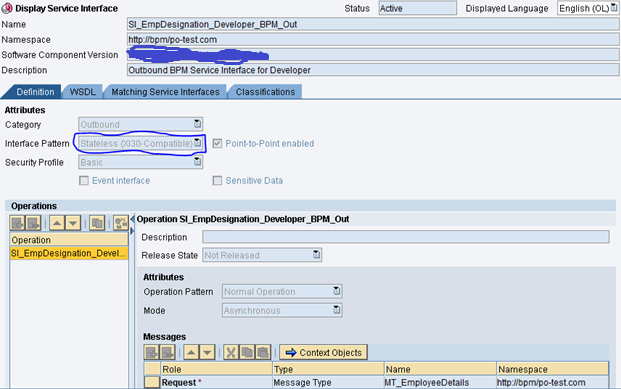Open the Security Profile dropdown showing Basic
The height and width of the screenshot is (389, 621).
coord(197,162)
